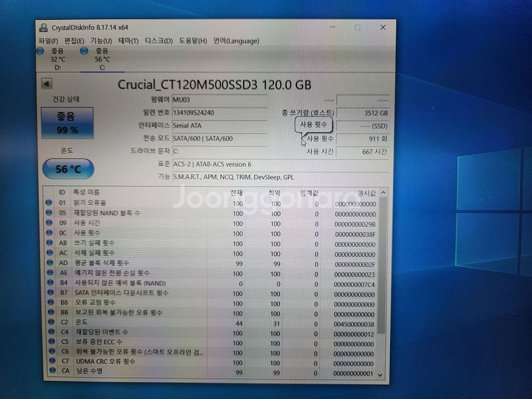532x399 pixels.
Task: Click the status icon for attribute 09 사용 시간
Action: [x=49, y=222]
